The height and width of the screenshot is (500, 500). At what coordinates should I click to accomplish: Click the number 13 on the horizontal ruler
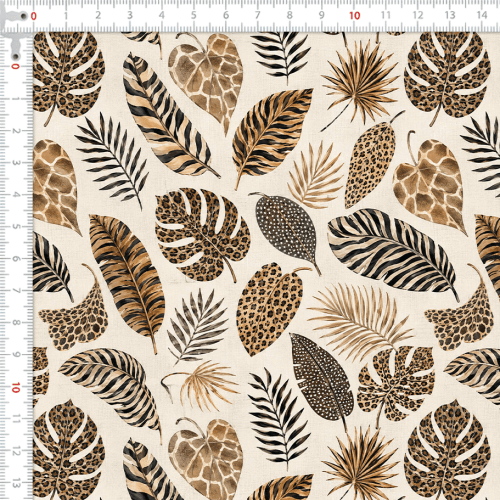pyautogui.click(x=450, y=15)
